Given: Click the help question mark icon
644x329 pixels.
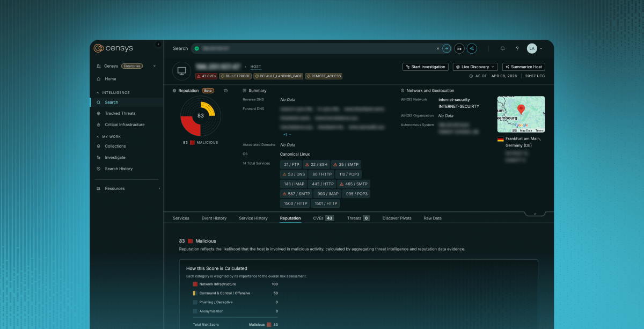Looking at the screenshot, I should click(x=517, y=48).
